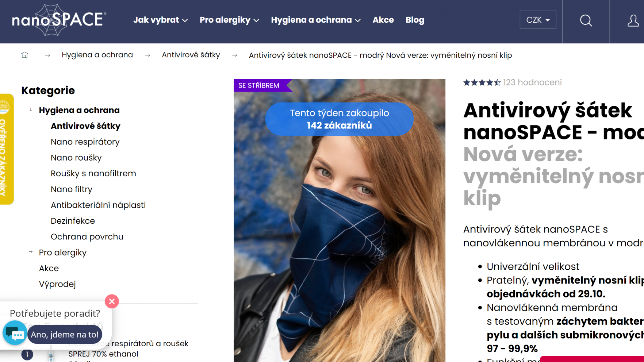644x362 pixels.
Task: Open Nano filtry category
Action: click(72, 189)
